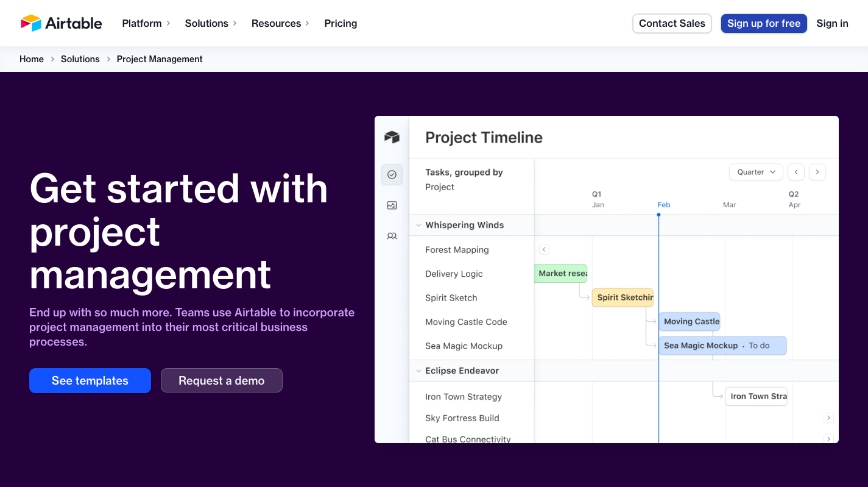The height and width of the screenshot is (487, 868).
Task: Click Sign up for free
Action: tap(764, 23)
